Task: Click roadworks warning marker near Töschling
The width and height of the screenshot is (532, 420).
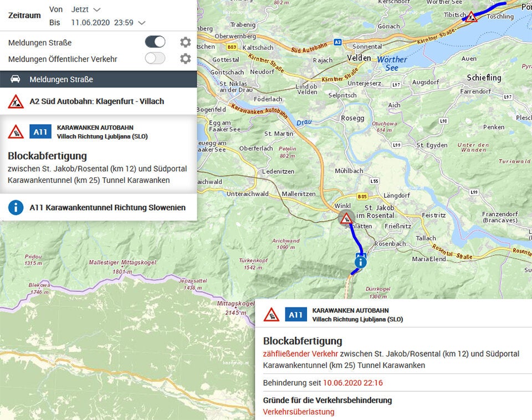Action: (x=471, y=17)
